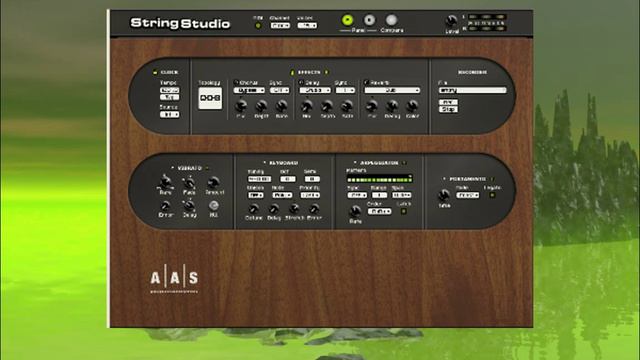Click the Vibrato MW knob
640x360 pixels.
tap(213, 205)
